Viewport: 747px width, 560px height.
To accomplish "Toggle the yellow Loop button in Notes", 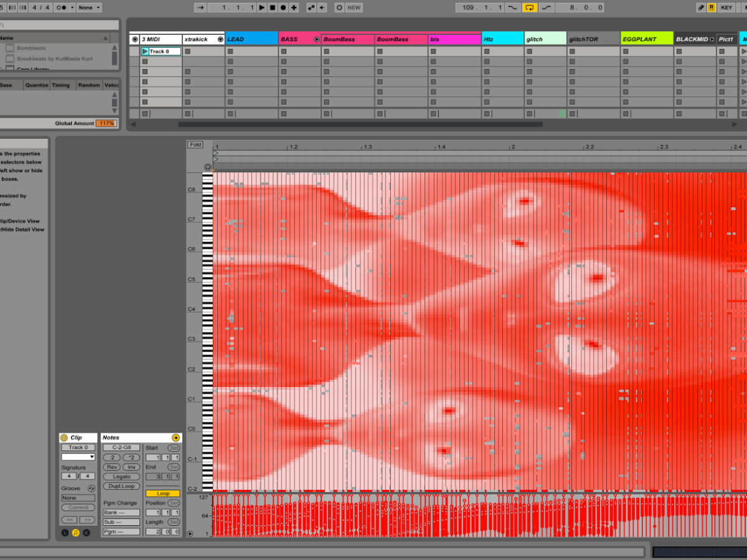I will tap(162, 493).
